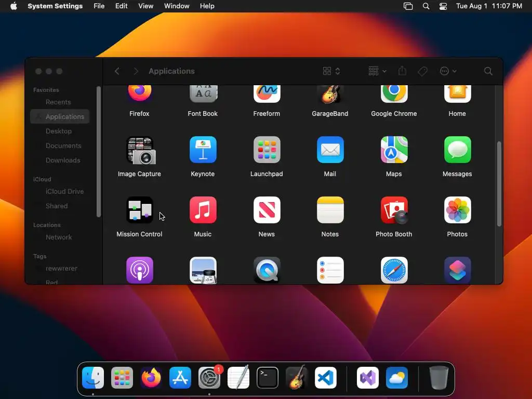Screen dimensions: 532x399
Task: Open iCloud Drive in the sidebar
Action: click(64, 191)
